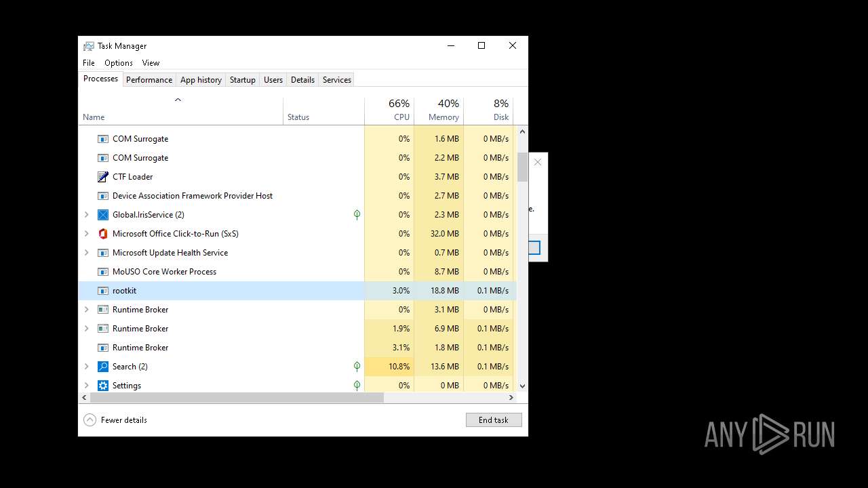868x488 pixels.
Task: Sort by the CPU column header
Action: click(x=389, y=111)
